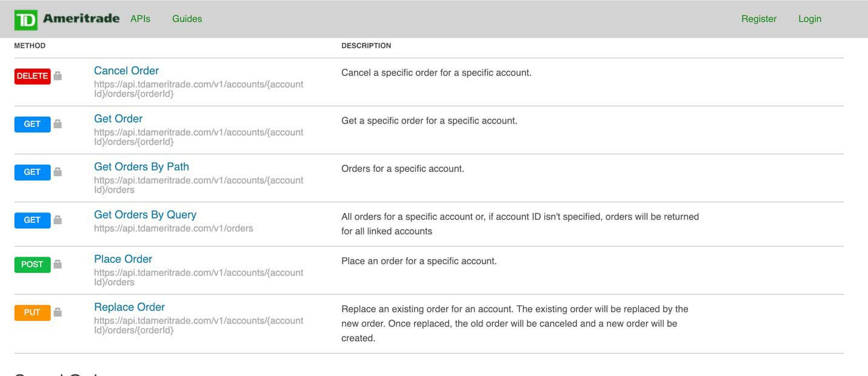Click the red DELETE method badge
The image size is (868, 376).
coord(32,76)
